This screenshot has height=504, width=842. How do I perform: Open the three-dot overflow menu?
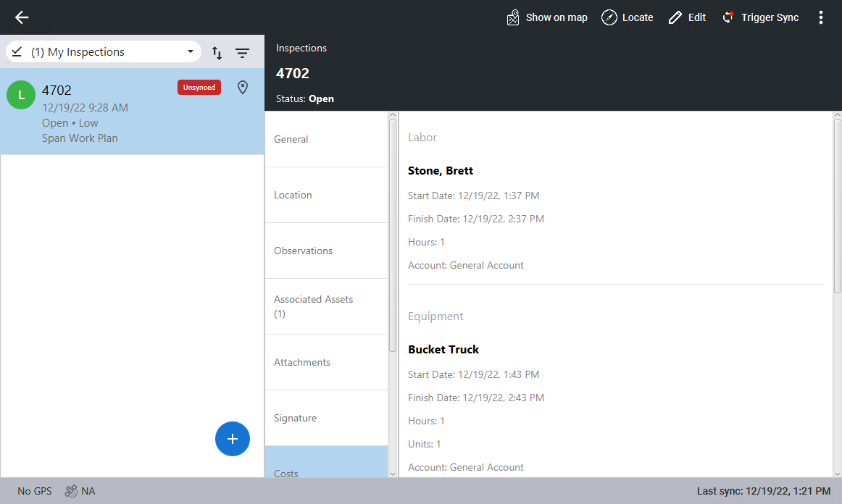(820, 17)
